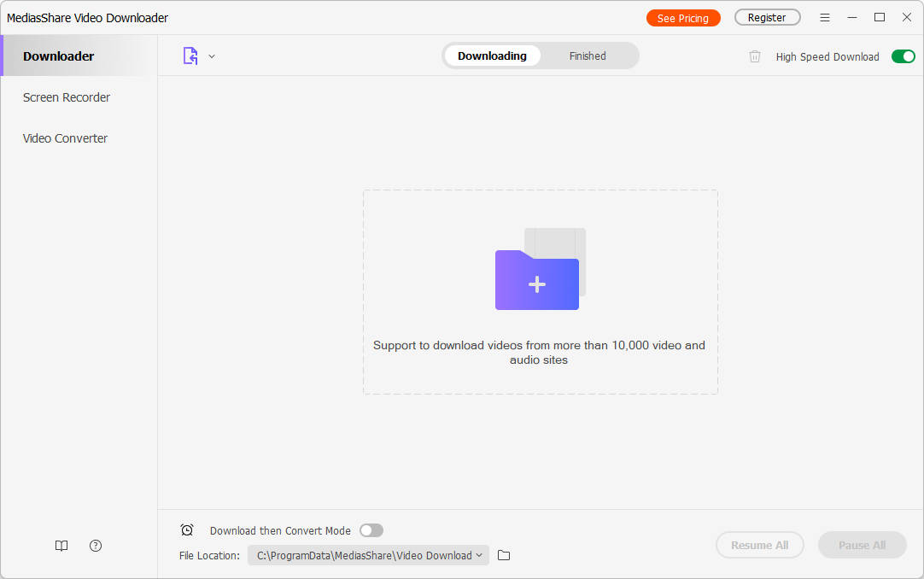Expand the paste URL dropdown chevron
924x579 pixels.
(212, 56)
